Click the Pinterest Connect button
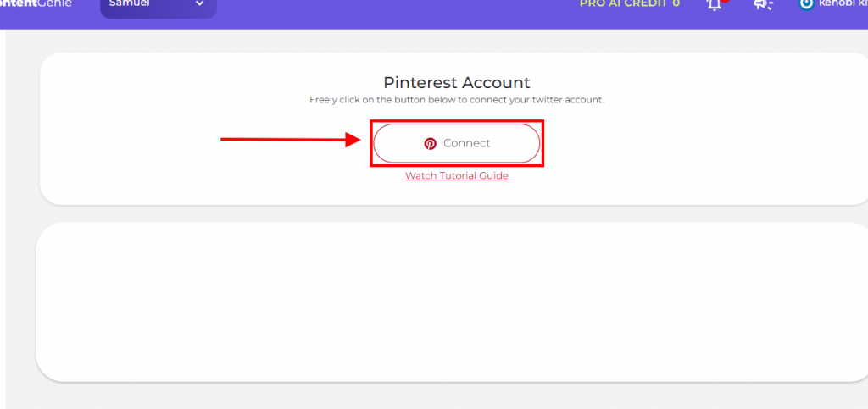 click(x=456, y=143)
